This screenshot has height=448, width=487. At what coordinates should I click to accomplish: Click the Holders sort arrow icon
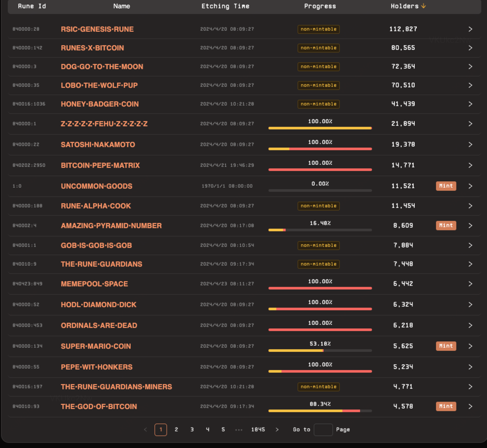click(423, 6)
